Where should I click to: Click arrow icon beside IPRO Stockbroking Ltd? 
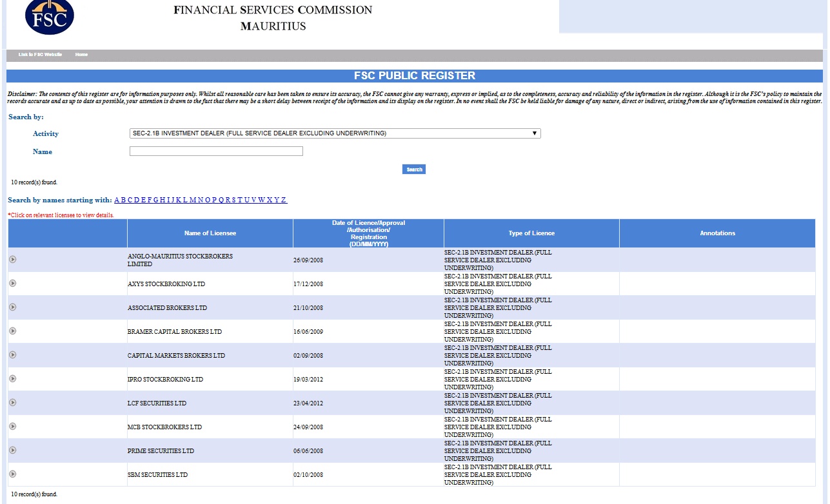point(13,378)
